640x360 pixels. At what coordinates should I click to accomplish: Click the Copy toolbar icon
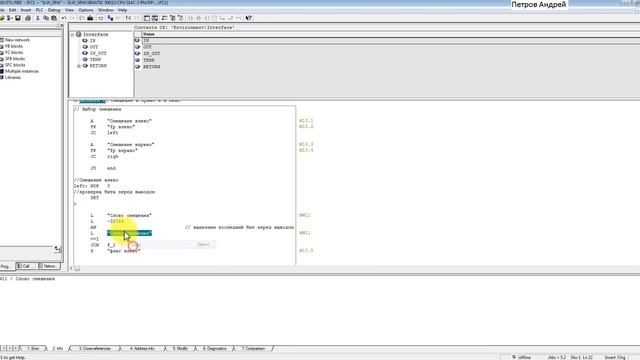coord(46,18)
